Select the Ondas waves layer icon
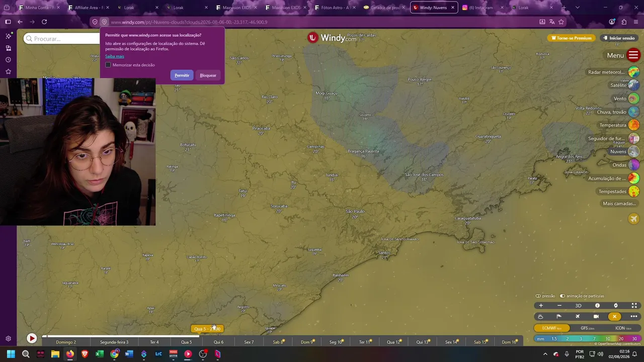 [633, 165]
